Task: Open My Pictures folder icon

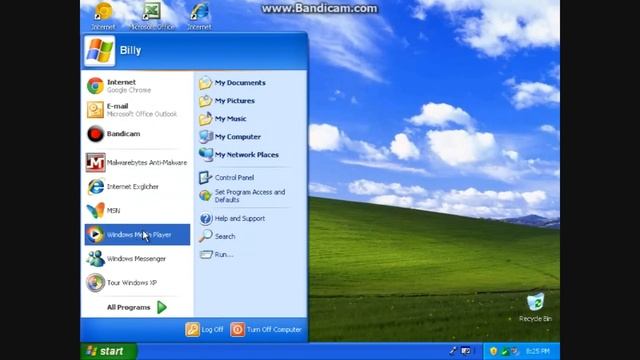Action: pyautogui.click(x=205, y=101)
